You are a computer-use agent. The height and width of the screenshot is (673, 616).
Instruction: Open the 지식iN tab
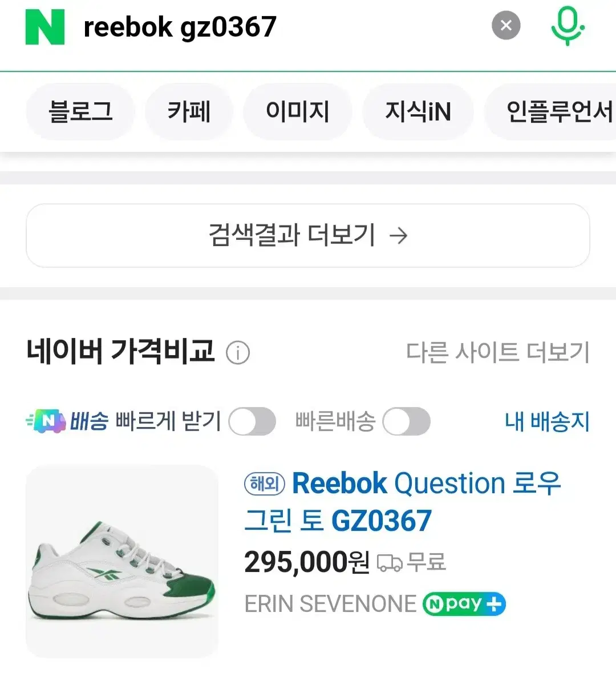pyautogui.click(x=418, y=111)
